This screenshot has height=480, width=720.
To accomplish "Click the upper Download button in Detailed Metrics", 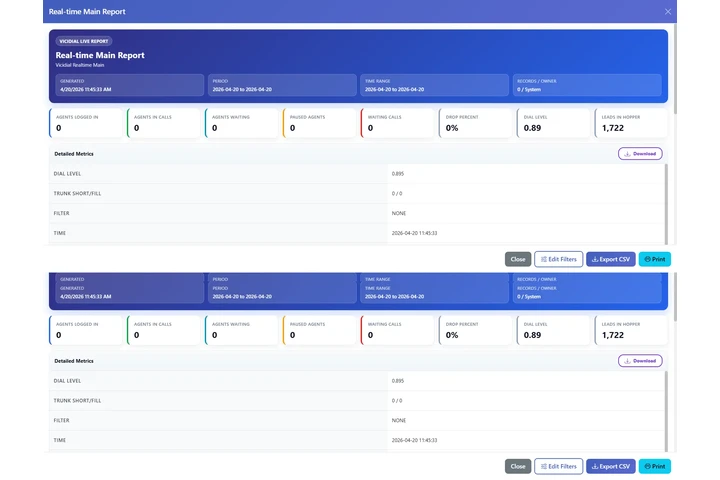I will 640,154.
